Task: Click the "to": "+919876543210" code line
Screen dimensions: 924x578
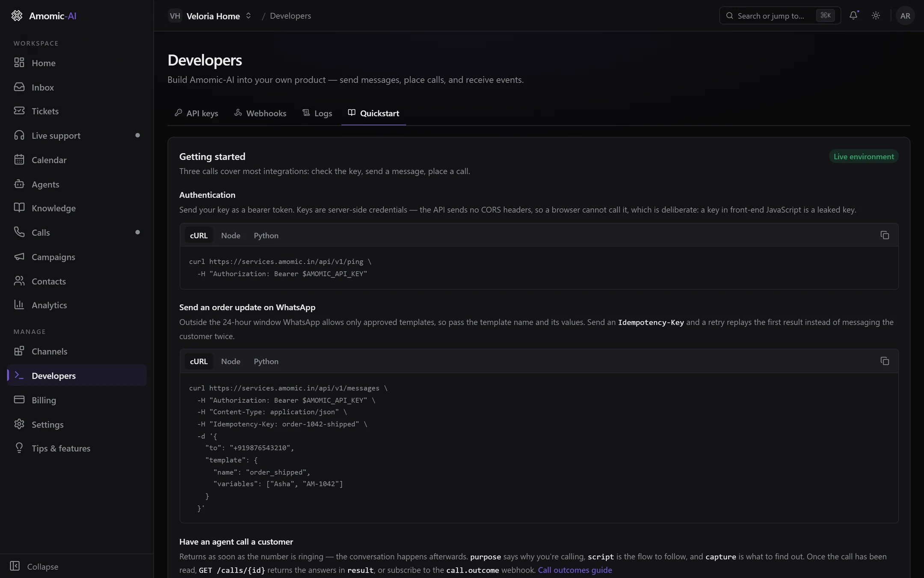Action: 249,448
